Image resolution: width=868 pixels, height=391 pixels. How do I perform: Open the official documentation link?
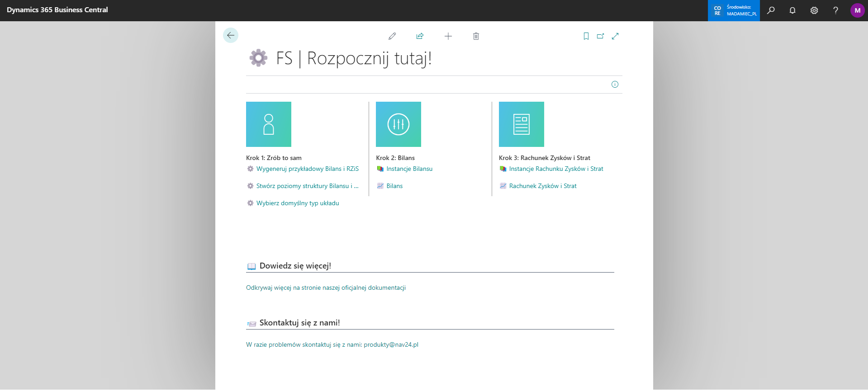click(x=326, y=287)
